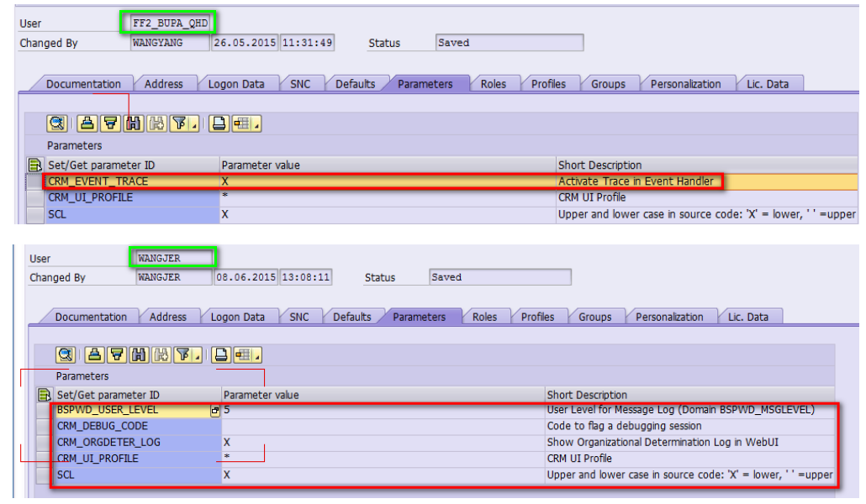Image resolution: width=866 pixels, height=504 pixels.
Task: Click Sort Ascending icon in WANGJER panel toolbar
Action: pyautogui.click(x=94, y=354)
